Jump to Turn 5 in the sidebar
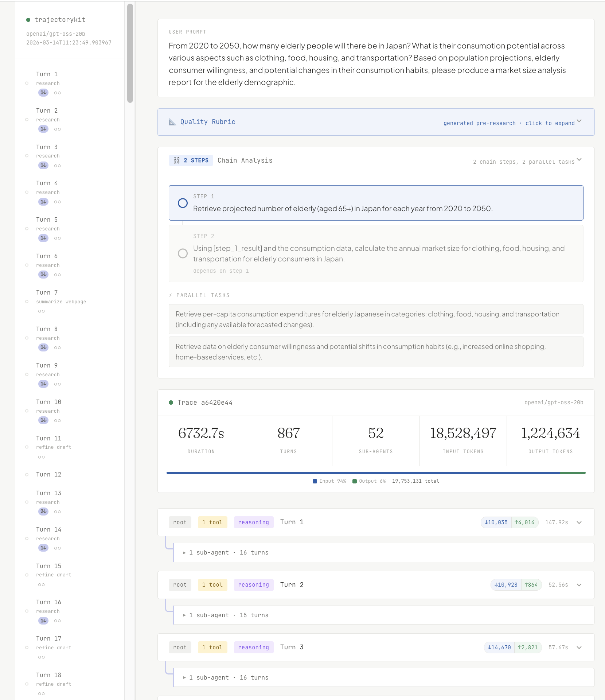This screenshot has height=700, width=605. pyautogui.click(x=47, y=220)
